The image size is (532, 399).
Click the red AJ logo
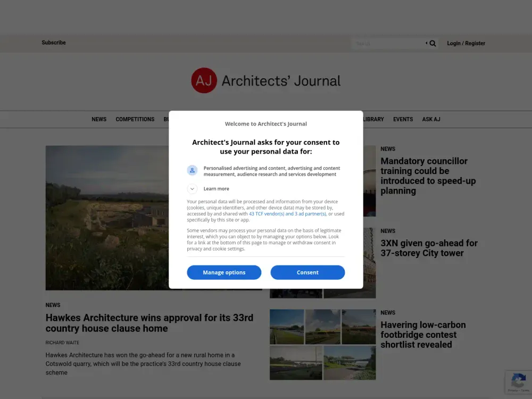204,80
